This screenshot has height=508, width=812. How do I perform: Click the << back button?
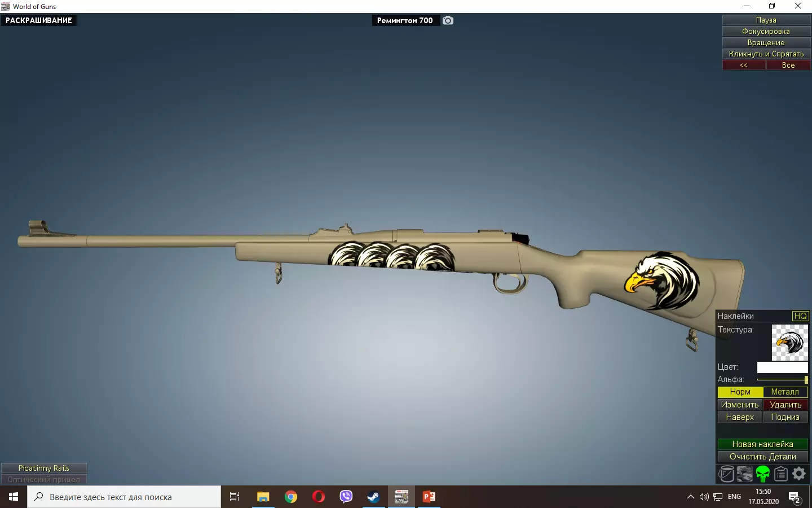click(x=744, y=65)
